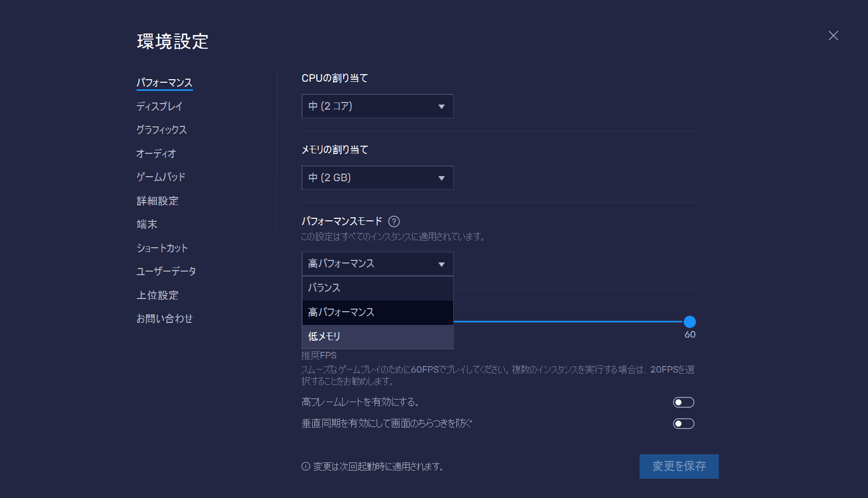868x498 pixels.
Task: Choose 低メモリ option in the list
Action: tap(378, 337)
